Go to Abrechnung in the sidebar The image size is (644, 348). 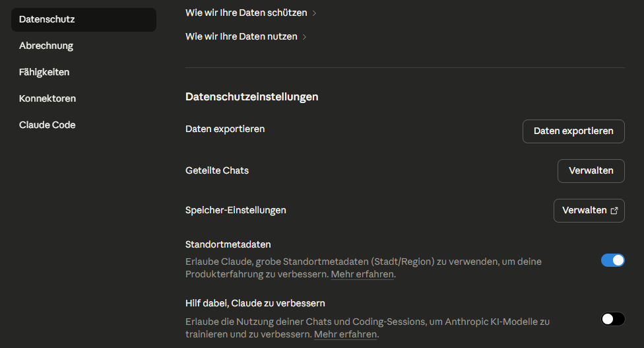tap(46, 46)
